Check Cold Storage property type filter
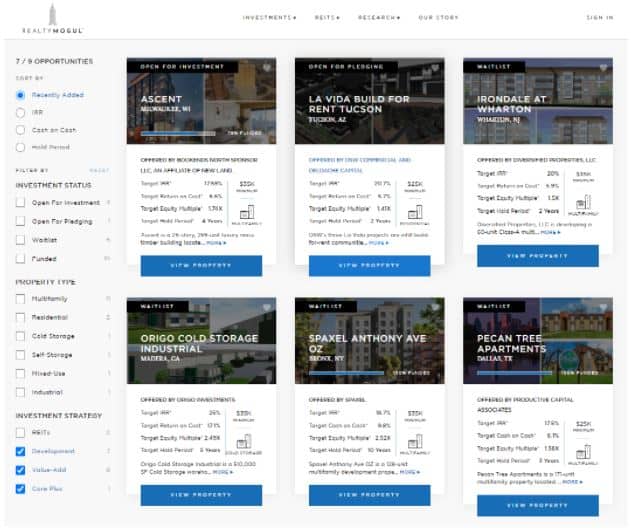 pyautogui.click(x=21, y=336)
